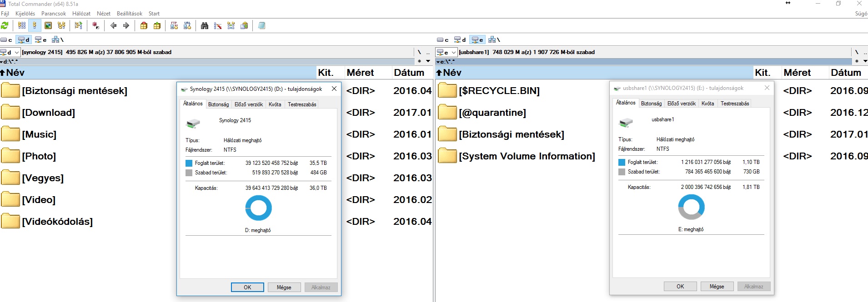Image resolution: width=868 pixels, height=302 pixels.
Task: Click the donut usage chart in usbshare1 dialog
Action: pyautogui.click(x=691, y=207)
